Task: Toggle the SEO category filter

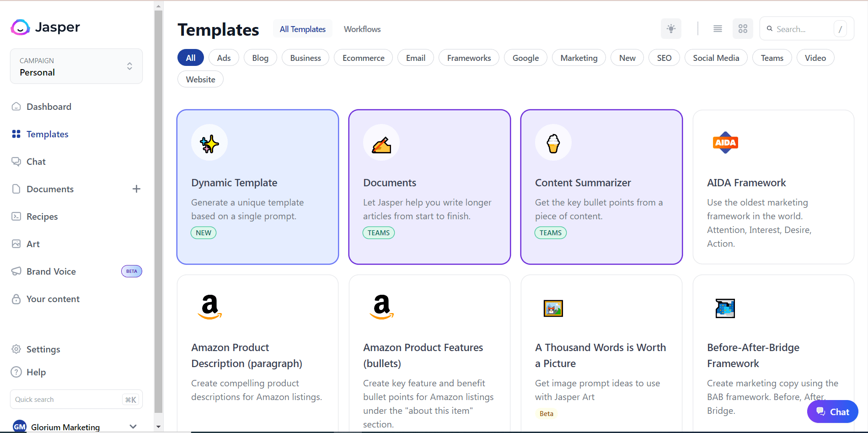Action: [664, 58]
